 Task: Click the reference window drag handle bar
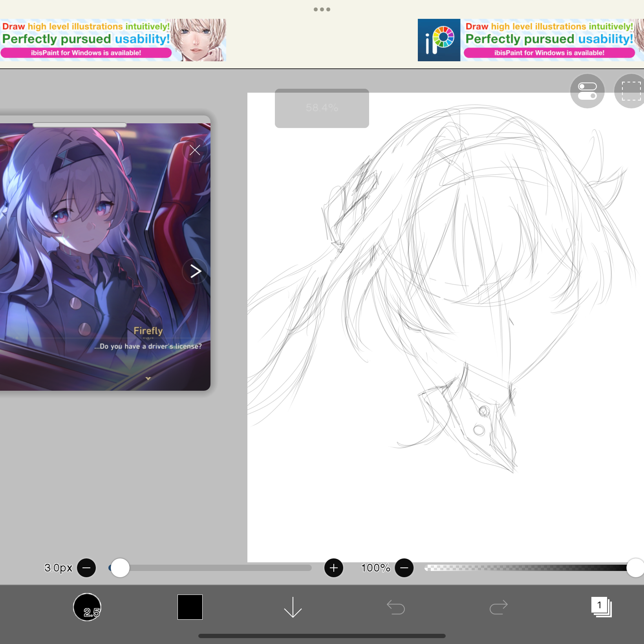[80, 125]
